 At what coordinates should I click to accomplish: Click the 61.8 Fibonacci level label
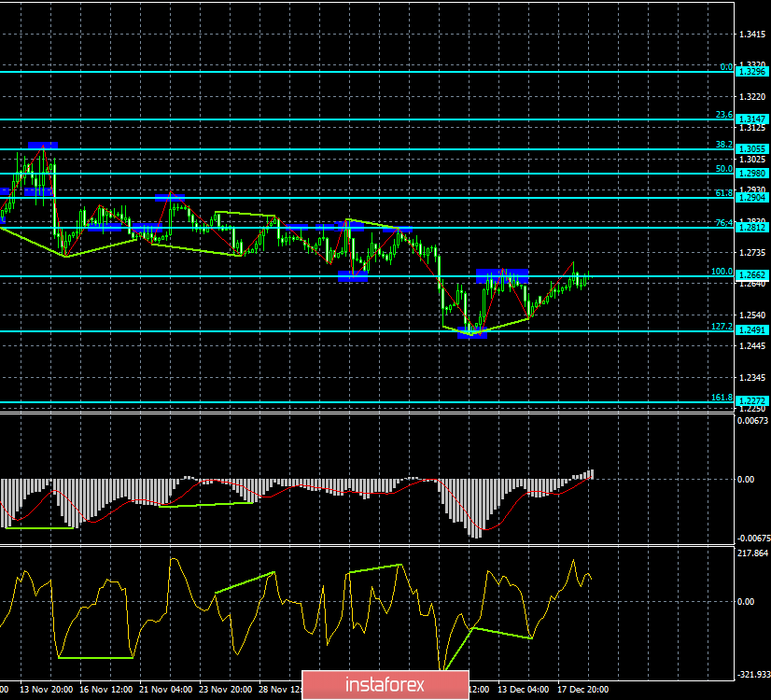click(x=723, y=193)
